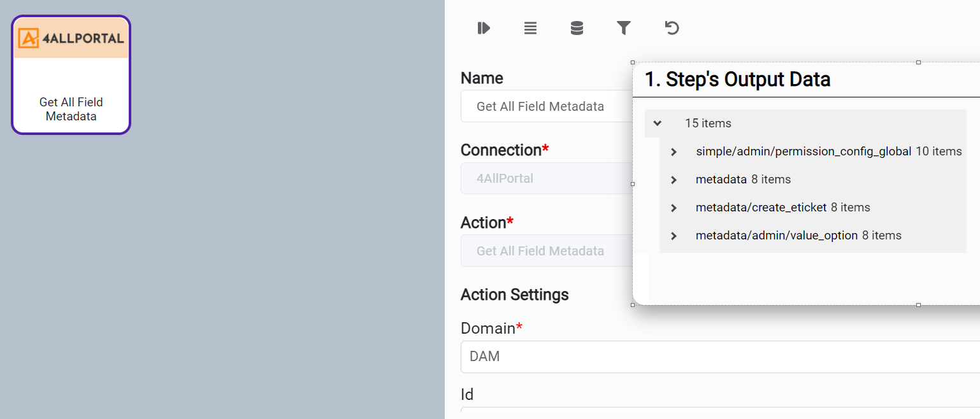Click the database stack icon
Image resolution: width=980 pixels, height=419 pixels.
coord(577,28)
